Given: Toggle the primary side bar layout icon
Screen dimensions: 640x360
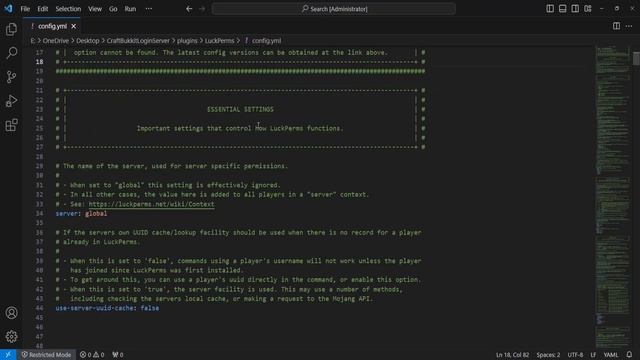Looking at the screenshot, I should 550,9.
